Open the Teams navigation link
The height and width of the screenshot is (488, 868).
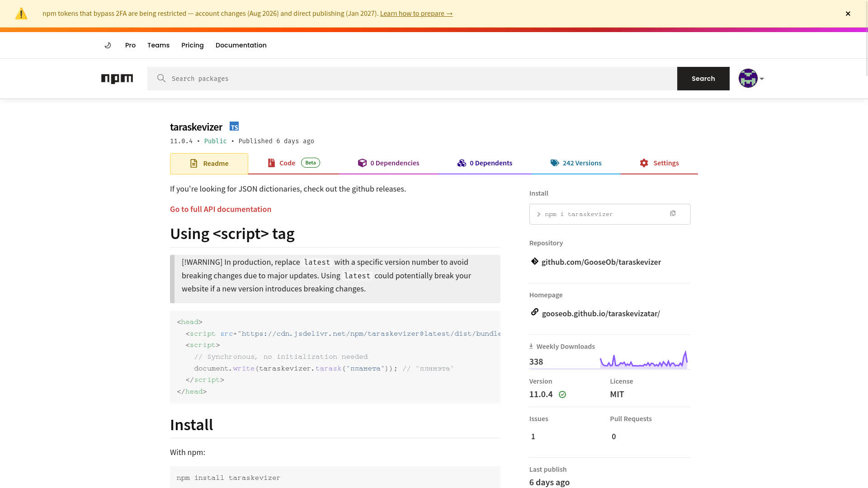pyautogui.click(x=158, y=45)
